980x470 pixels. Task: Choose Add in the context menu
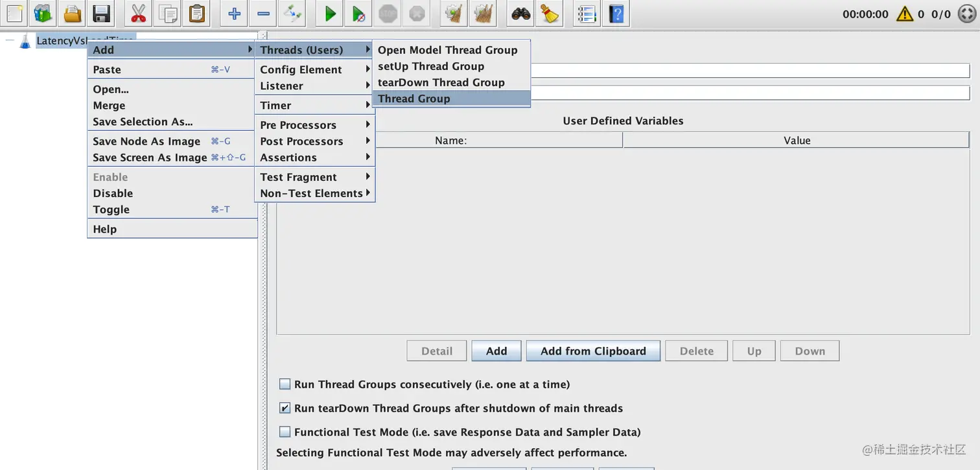(171, 50)
